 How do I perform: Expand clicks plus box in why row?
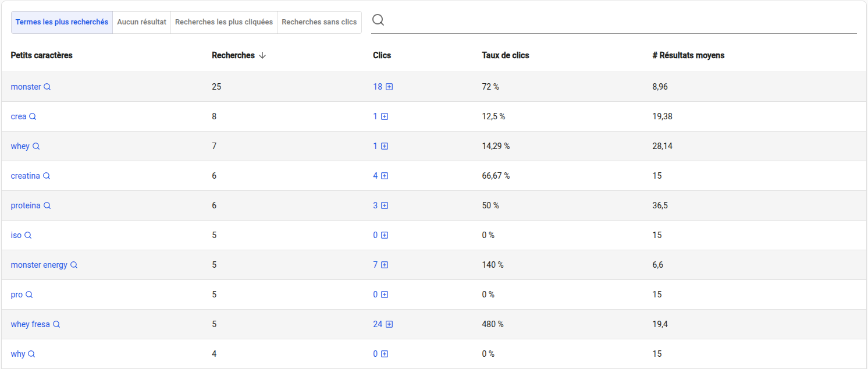click(385, 354)
